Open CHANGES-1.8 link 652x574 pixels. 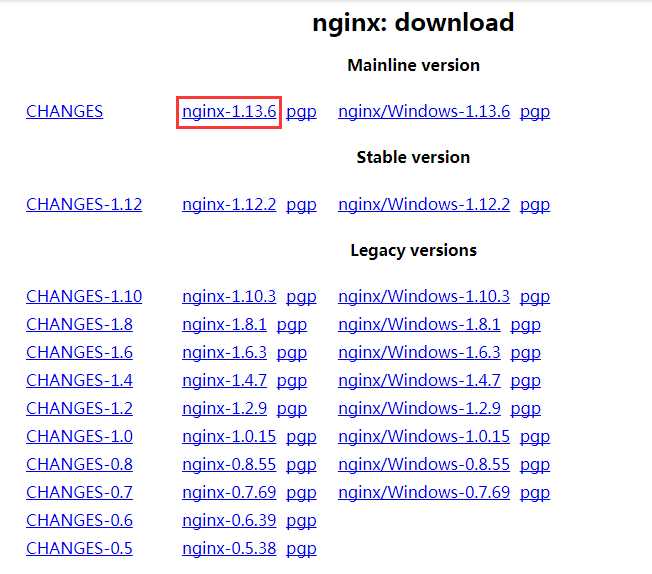[79, 324]
